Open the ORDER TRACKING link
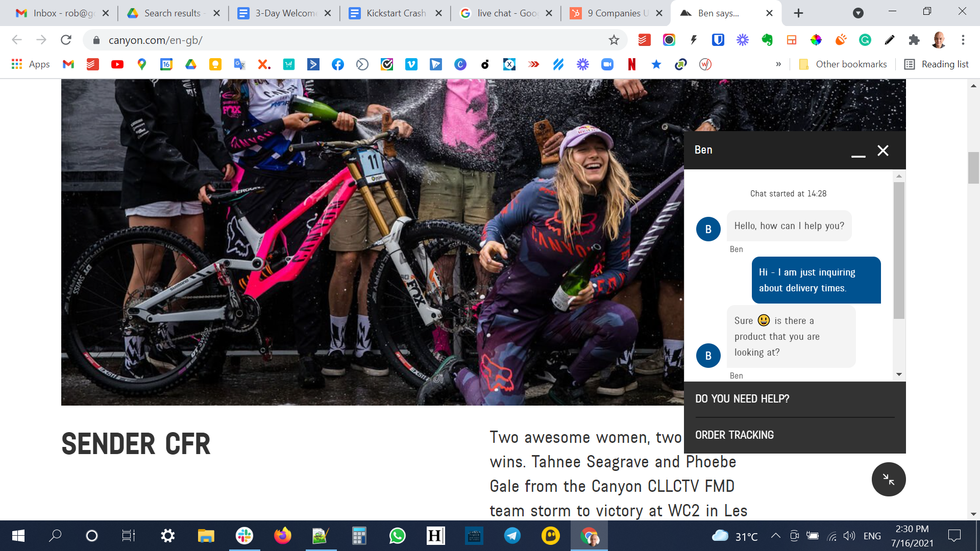 pos(734,435)
